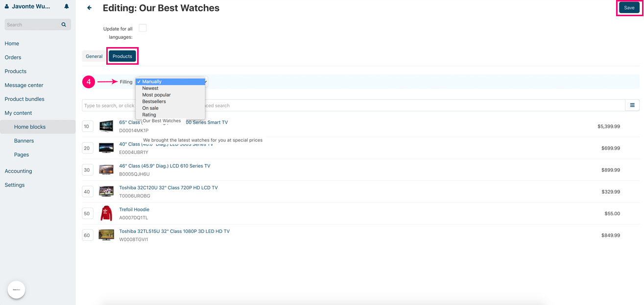Click the back arrow beside Editing title
Viewport: 644px width, 305px height.
point(89,8)
